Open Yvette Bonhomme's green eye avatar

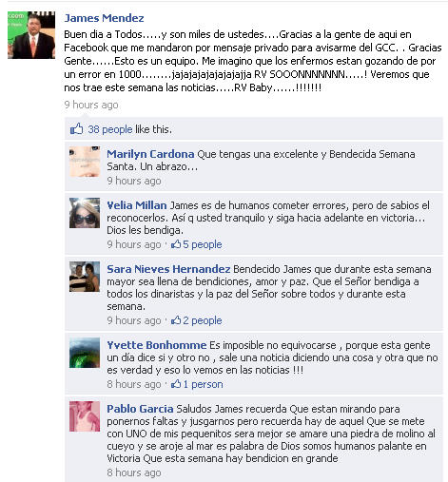coord(85,353)
